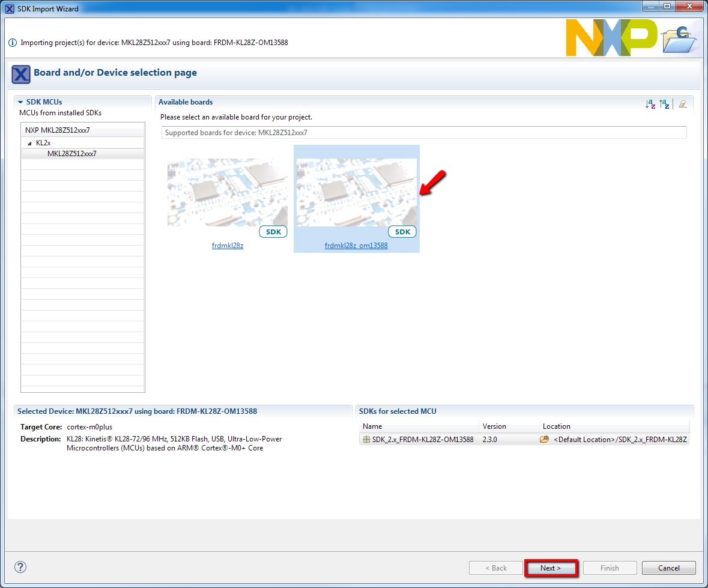Viewport: 708px width, 588px height.
Task: Click the folder icon in Location column
Action: [545, 440]
